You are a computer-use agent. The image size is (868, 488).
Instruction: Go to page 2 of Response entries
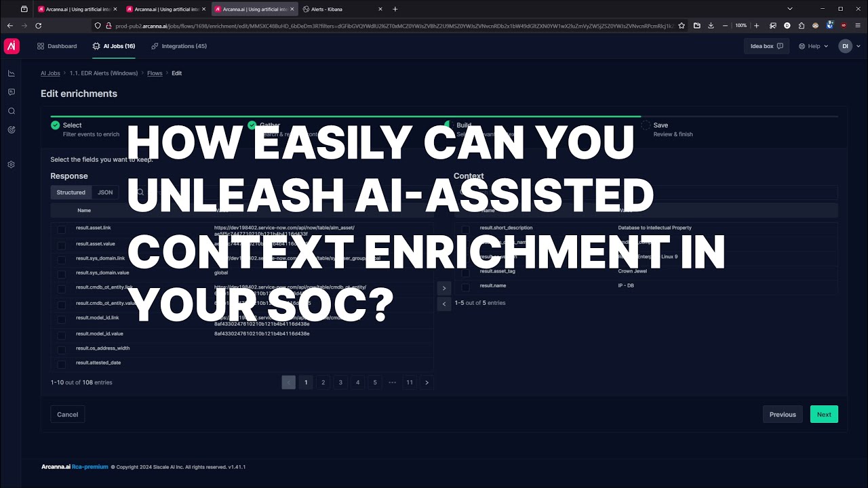(323, 382)
